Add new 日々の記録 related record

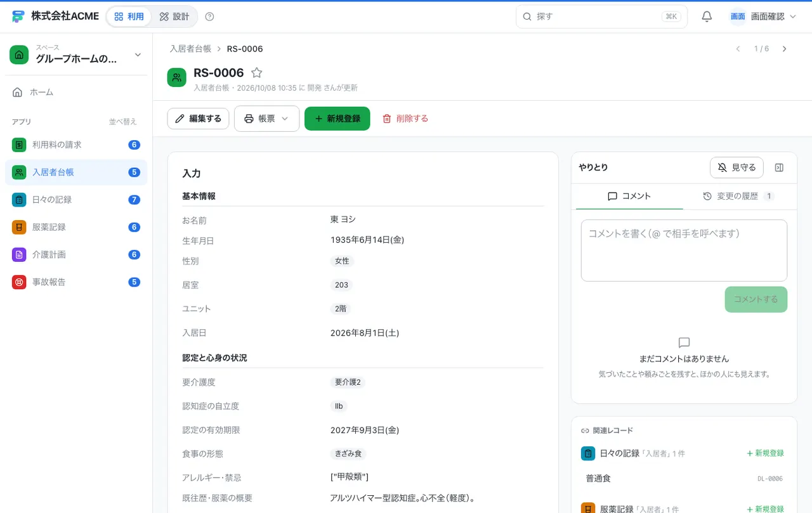coord(765,453)
